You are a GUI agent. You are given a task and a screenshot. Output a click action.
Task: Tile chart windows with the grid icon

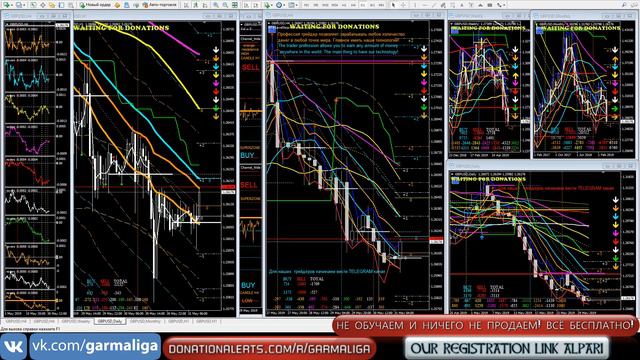point(235,5)
